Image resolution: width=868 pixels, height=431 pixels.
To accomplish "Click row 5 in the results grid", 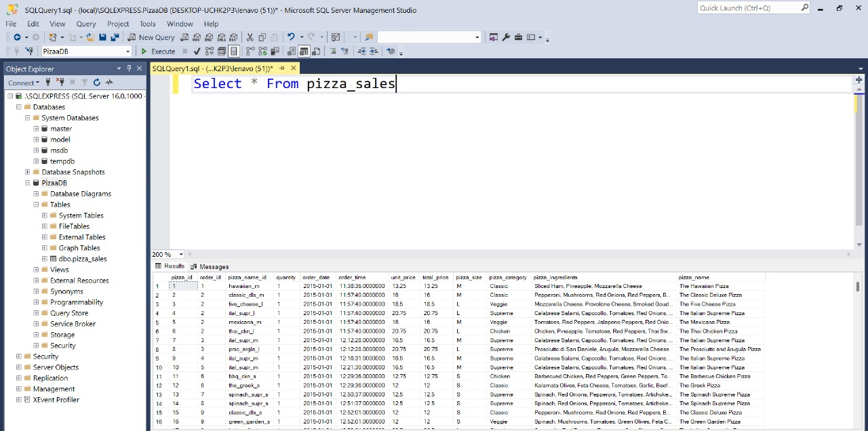I will point(157,322).
